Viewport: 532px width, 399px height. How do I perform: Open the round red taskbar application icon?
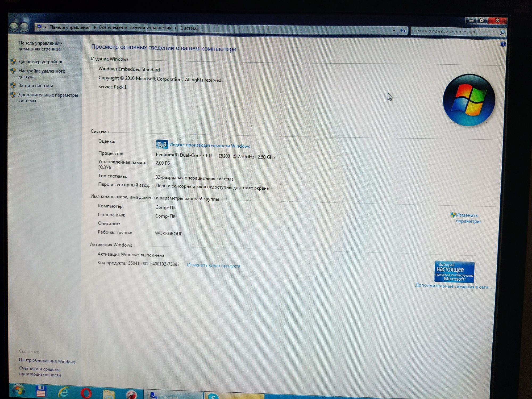(x=131, y=395)
